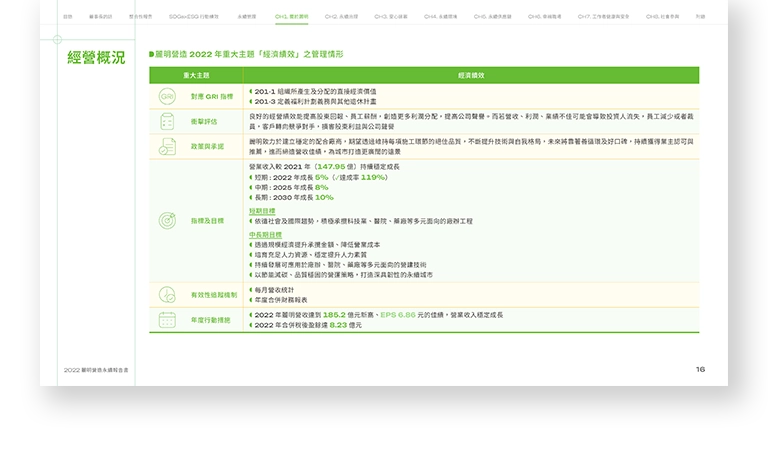Image resolution: width=768 pixels, height=466 pixels.
Task: Click the 指標及目標 row label
Action: 207,221
